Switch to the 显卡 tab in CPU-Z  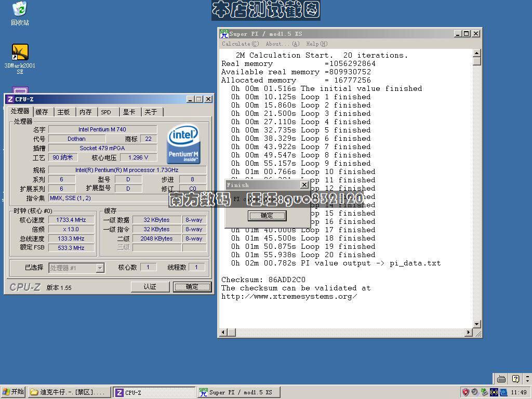pos(129,112)
